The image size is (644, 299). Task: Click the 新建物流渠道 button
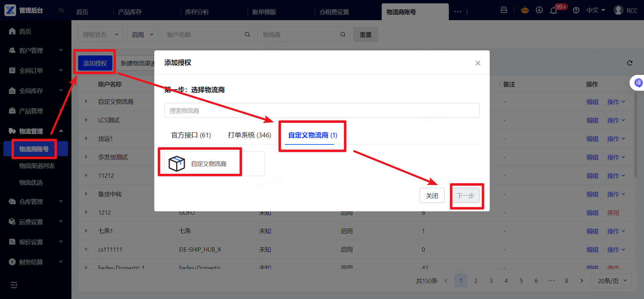(138, 63)
